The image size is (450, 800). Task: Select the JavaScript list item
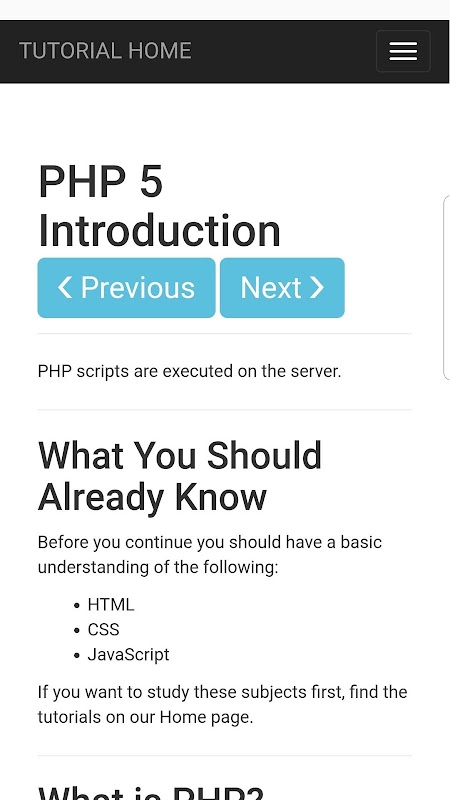click(128, 655)
